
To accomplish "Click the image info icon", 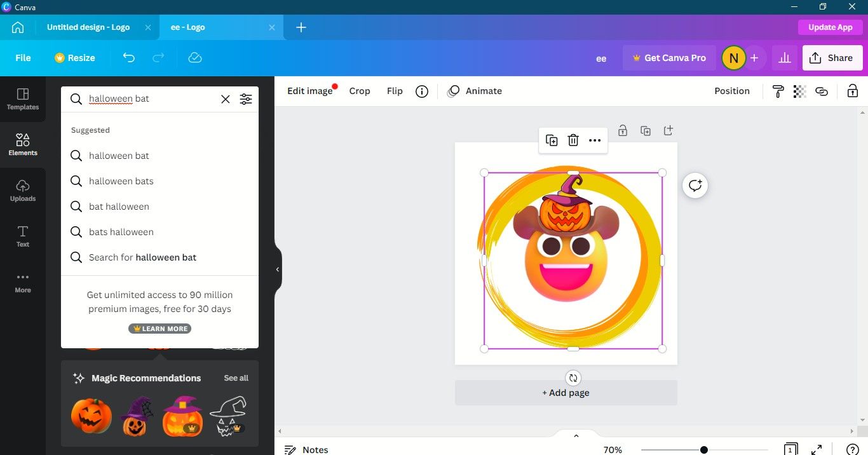I will 422,92.
